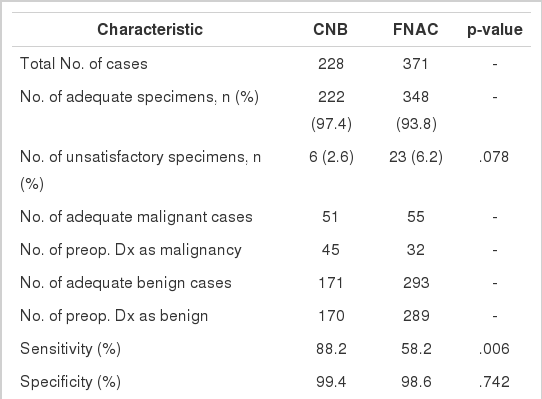Click the Sensitivity (%) row label

pos(71,349)
